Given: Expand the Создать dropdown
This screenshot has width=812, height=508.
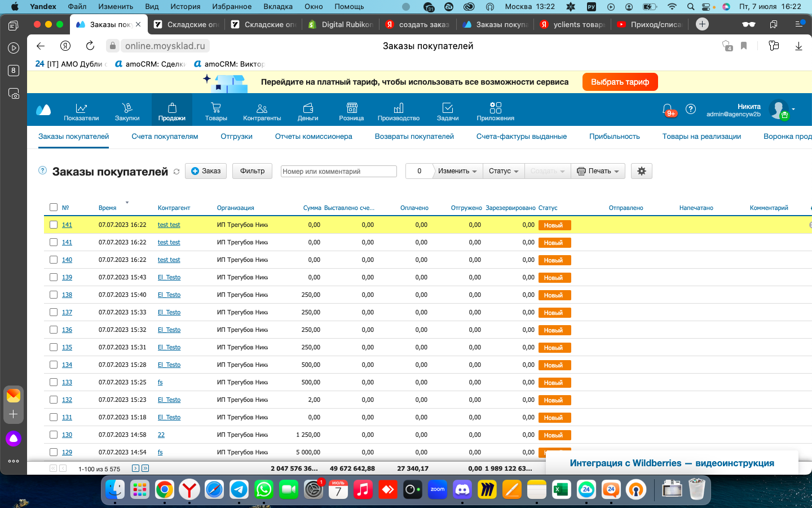Looking at the screenshot, I should click(x=548, y=171).
